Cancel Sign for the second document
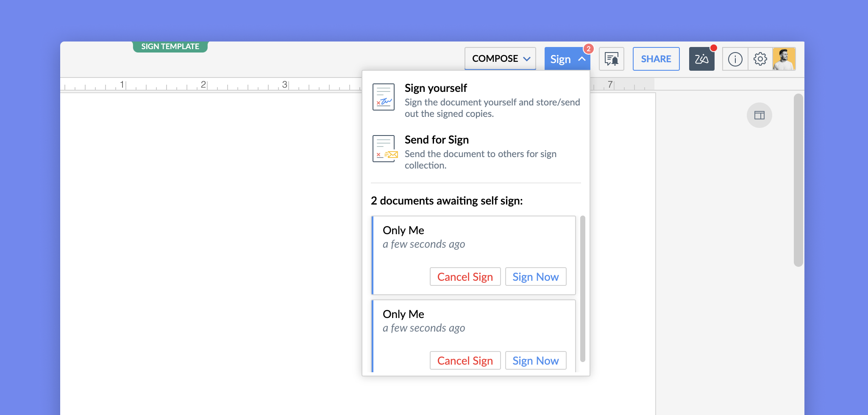 coord(465,361)
